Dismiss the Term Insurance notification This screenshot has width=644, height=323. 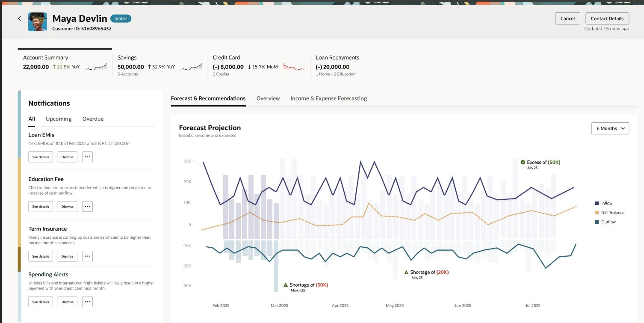(68, 256)
